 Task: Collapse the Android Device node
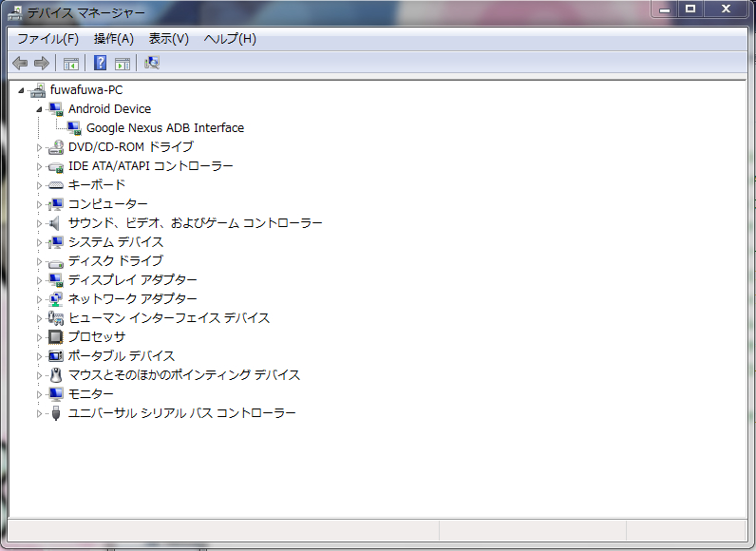click(x=39, y=109)
